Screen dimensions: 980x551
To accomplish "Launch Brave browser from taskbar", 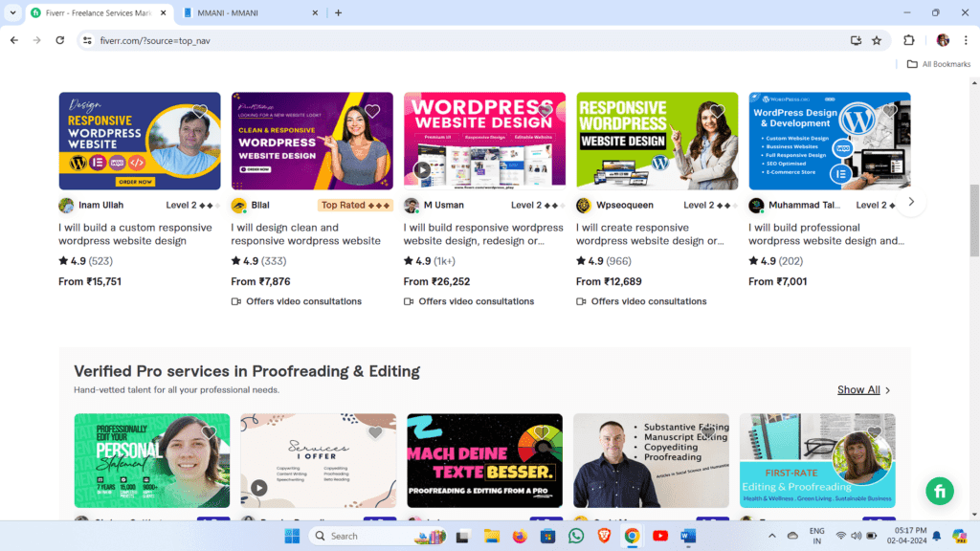I will pyautogui.click(x=604, y=536).
